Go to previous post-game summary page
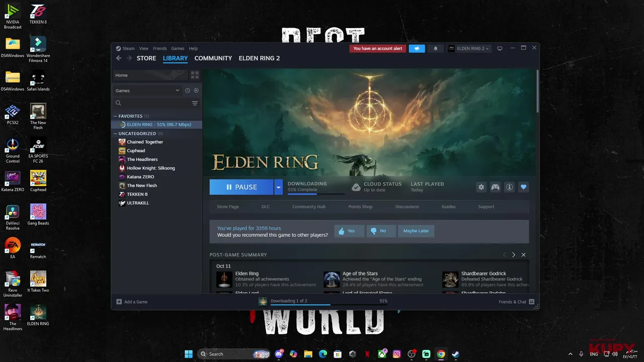644x362 pixels. click(x=504, y=255)
